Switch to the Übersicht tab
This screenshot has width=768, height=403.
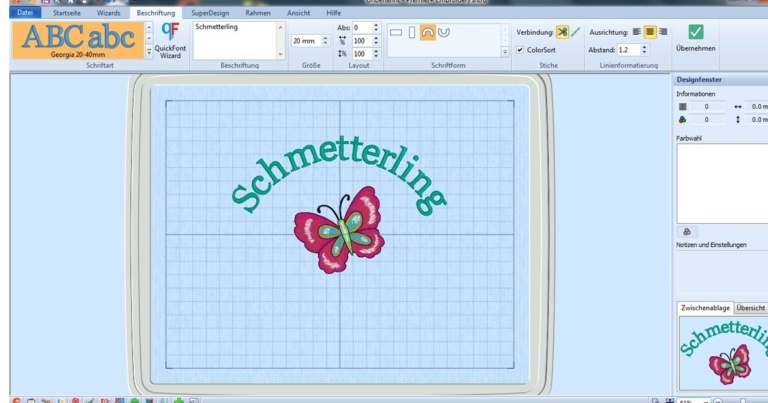pyautogui.click(x=750, y=308)
